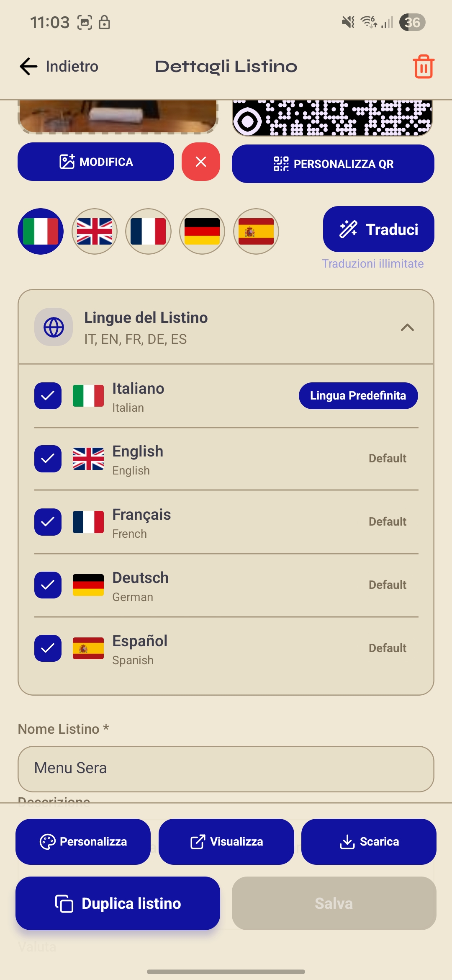This screenshot has height=980, width=452.
Task: Select the Spanish flag language icon
Action: click(256, 231)
